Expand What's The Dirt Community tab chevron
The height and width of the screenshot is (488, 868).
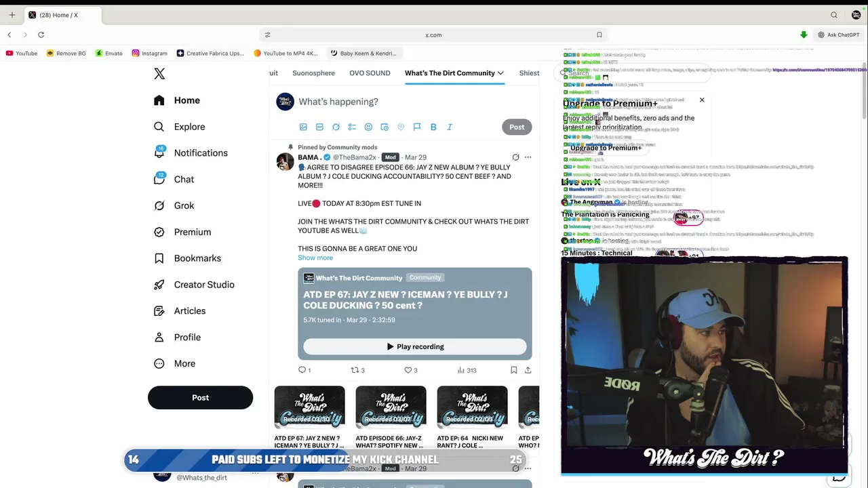[500, 73]
